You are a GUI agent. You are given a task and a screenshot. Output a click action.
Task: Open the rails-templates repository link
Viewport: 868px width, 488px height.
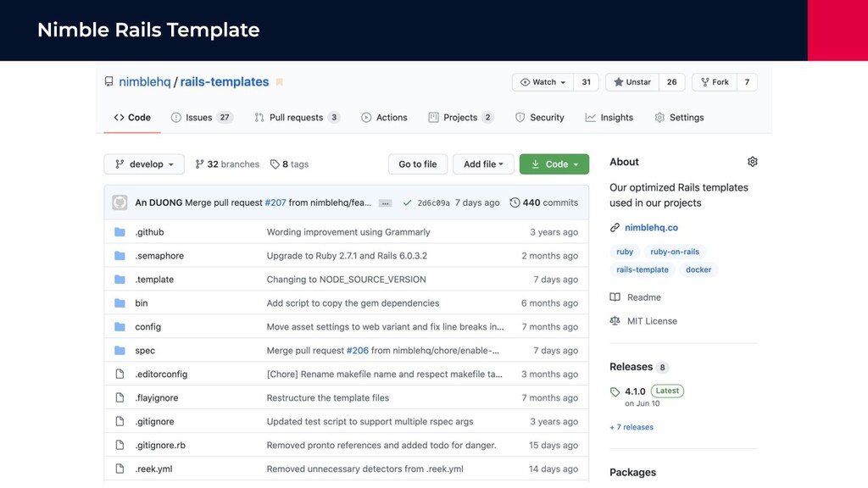point(224,82)
